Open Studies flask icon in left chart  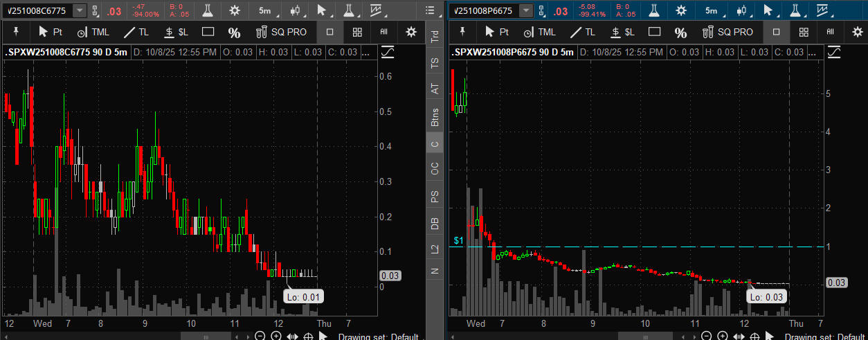tap(207, 10)
